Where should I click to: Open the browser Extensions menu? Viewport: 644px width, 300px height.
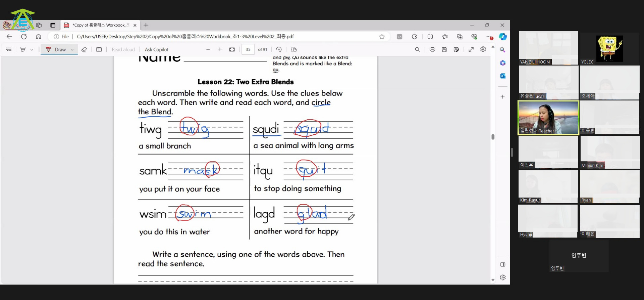pyautogui.click(x=414, y=37)
